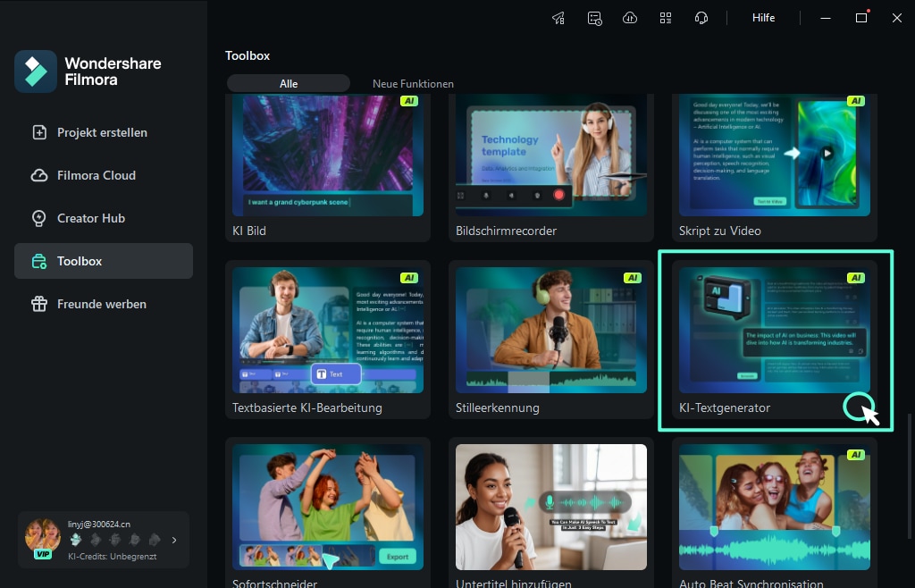Open the Hilfe menu
915x588 pixels.
click(x=763, y=18)
